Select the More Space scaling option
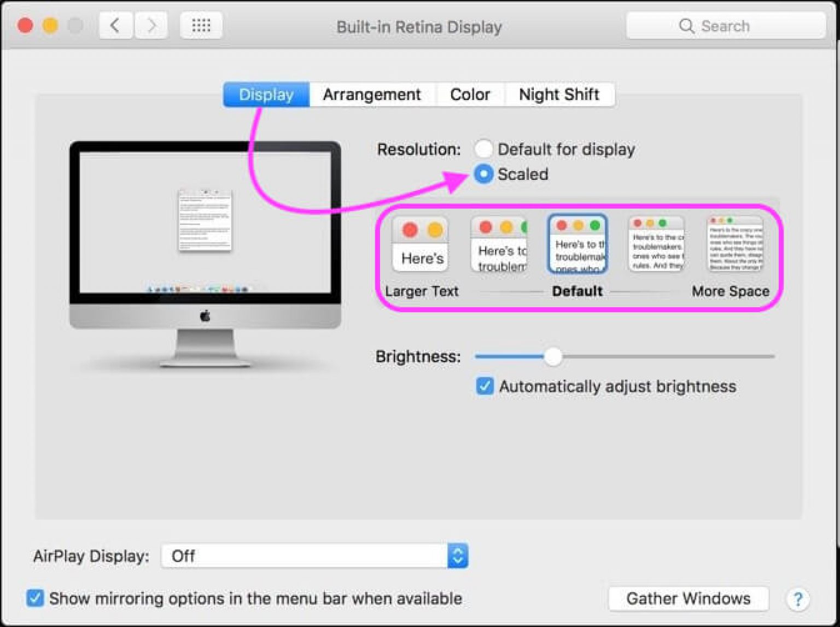Viewport: 840px width, 627px height. [x=734, y=244]
